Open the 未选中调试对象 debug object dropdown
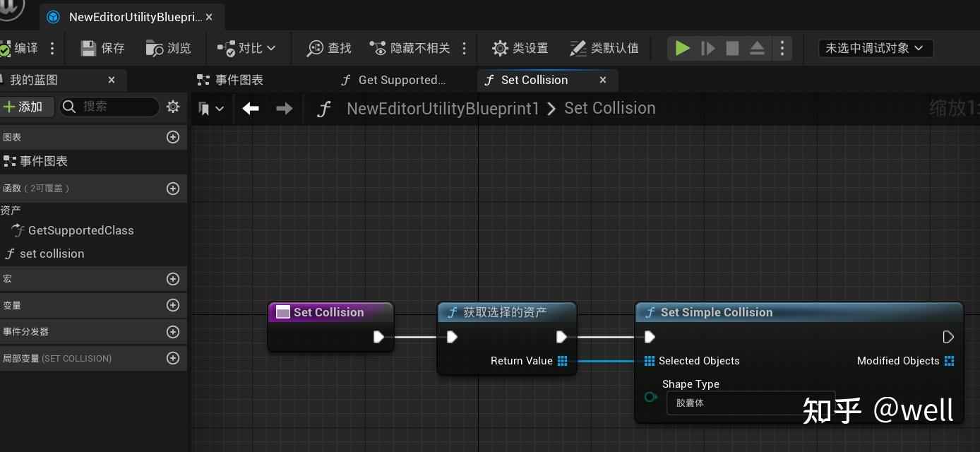The width and height of the screenshot is (980, 452). click(876, 48)
